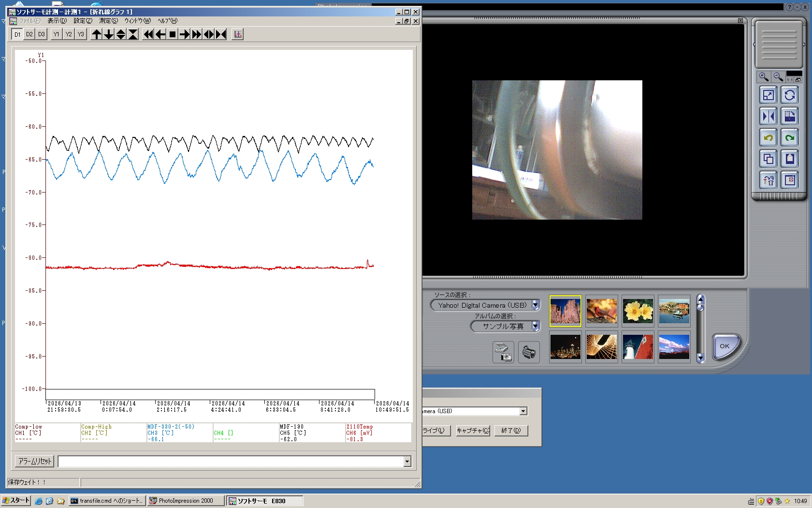Open the 測定(S) menu
Screen dimensions: 812x508
pos(108,21)
